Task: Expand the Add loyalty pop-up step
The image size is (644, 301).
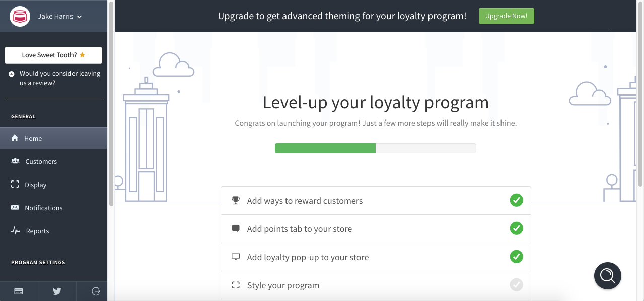Action: (x=376, y=257)
